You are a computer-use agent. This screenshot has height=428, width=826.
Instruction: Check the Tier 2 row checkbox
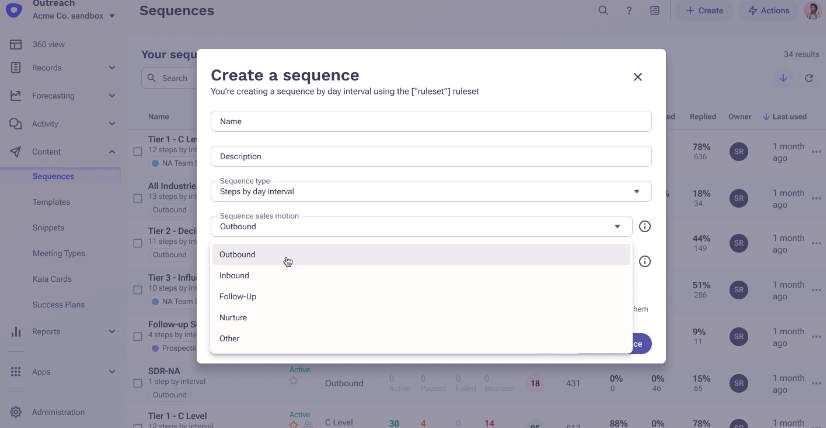(x=137, y=244)
